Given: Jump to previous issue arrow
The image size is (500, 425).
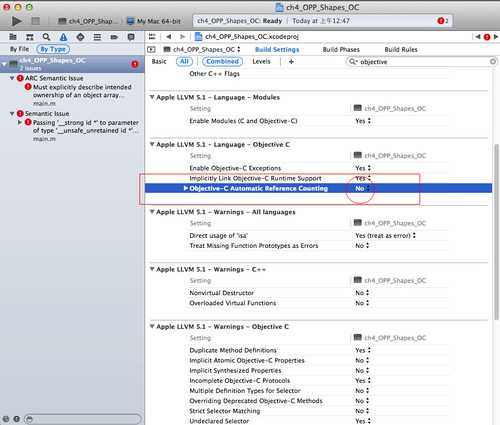Looking at the screenshot, I should [x=478, y=37].
